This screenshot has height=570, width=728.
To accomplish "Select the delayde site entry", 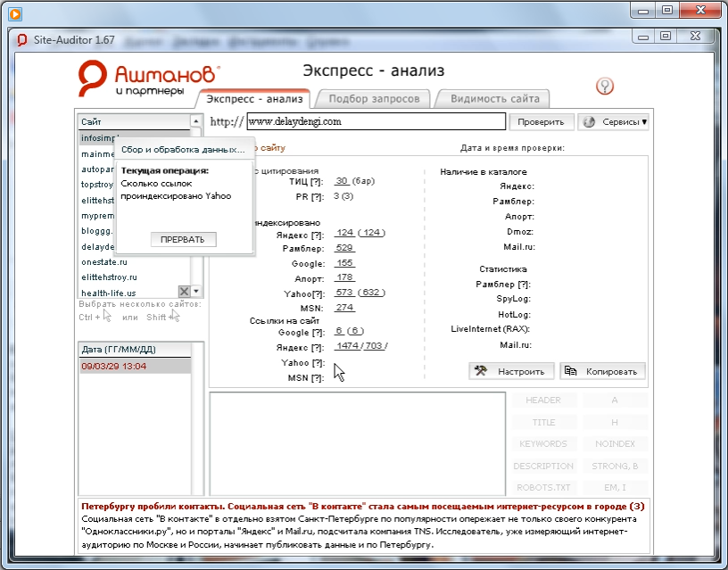I will pos(97,247).
